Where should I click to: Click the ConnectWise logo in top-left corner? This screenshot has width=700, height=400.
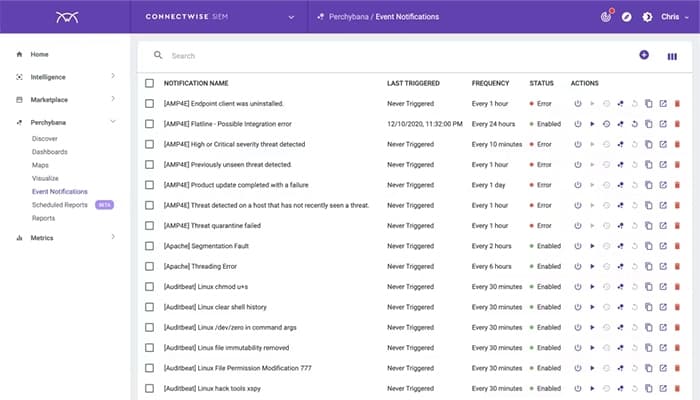click(x=67, y=17)
